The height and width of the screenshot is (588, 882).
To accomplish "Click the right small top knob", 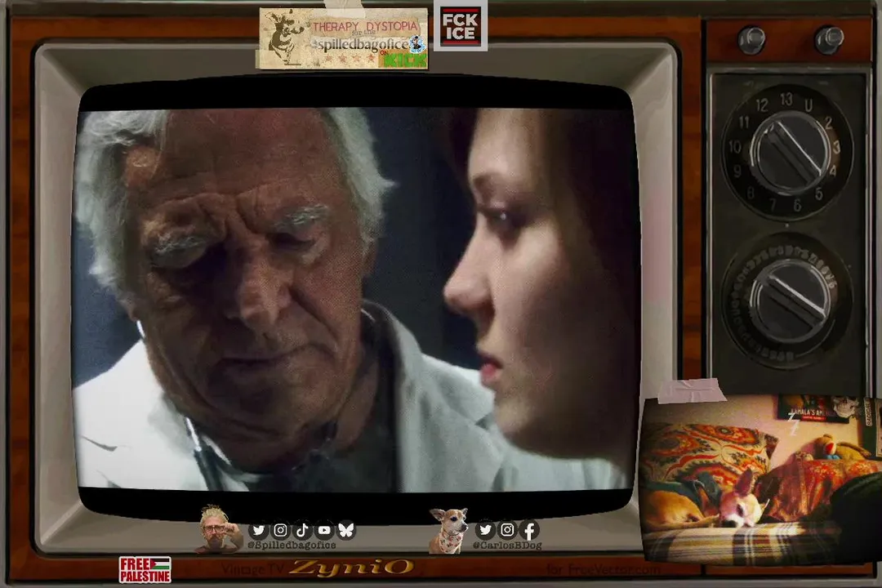I will [x=829, y=39].
